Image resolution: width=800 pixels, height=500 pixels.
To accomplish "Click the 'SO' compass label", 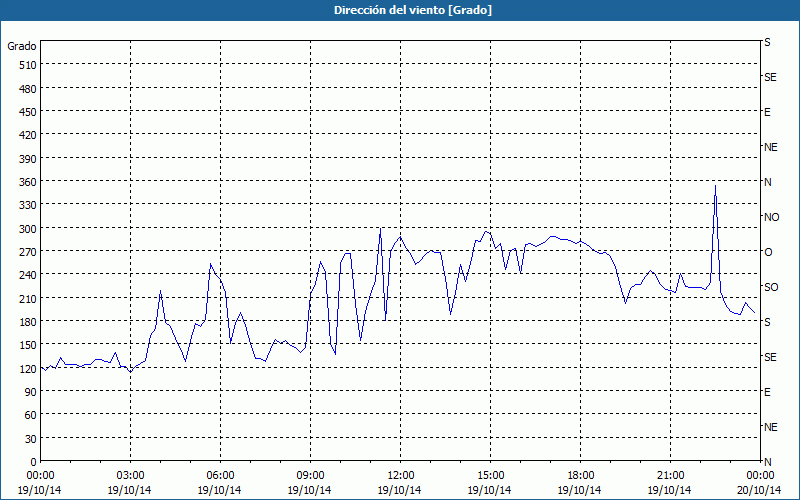I will 771,287.
